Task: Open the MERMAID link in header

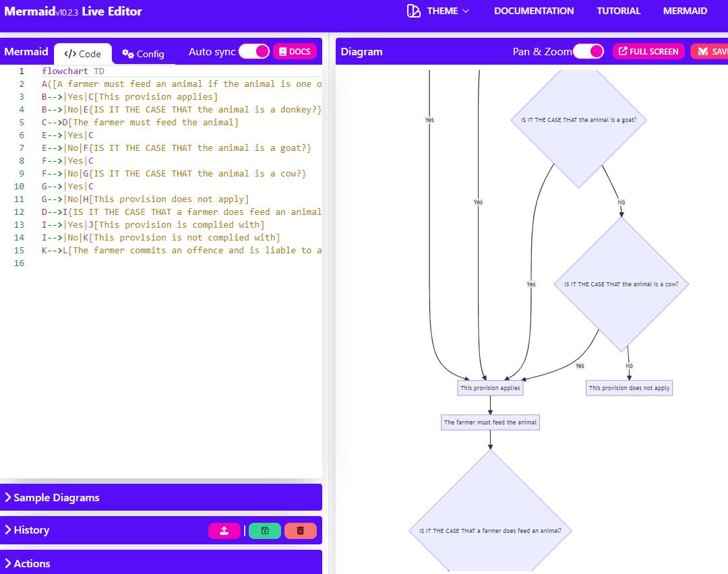Action: [685, 11]
